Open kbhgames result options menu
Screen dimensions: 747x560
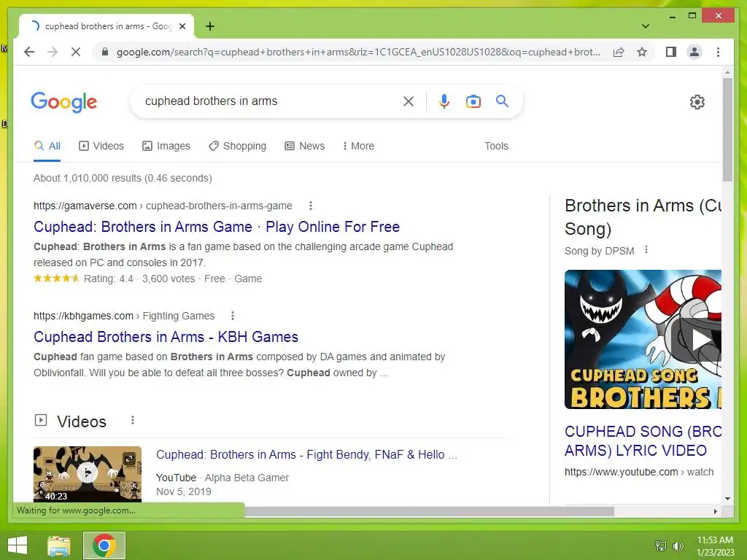[x=233, y=316]
